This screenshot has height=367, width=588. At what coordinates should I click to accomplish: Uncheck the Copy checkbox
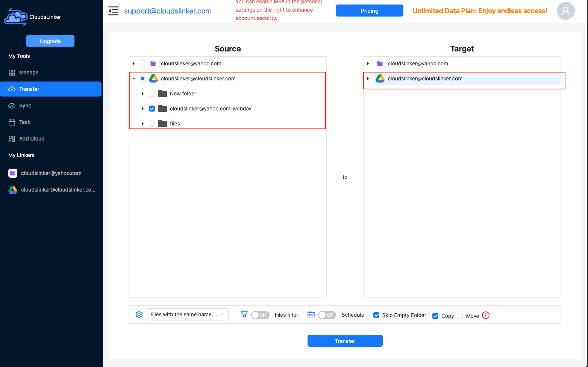(435, 316)
